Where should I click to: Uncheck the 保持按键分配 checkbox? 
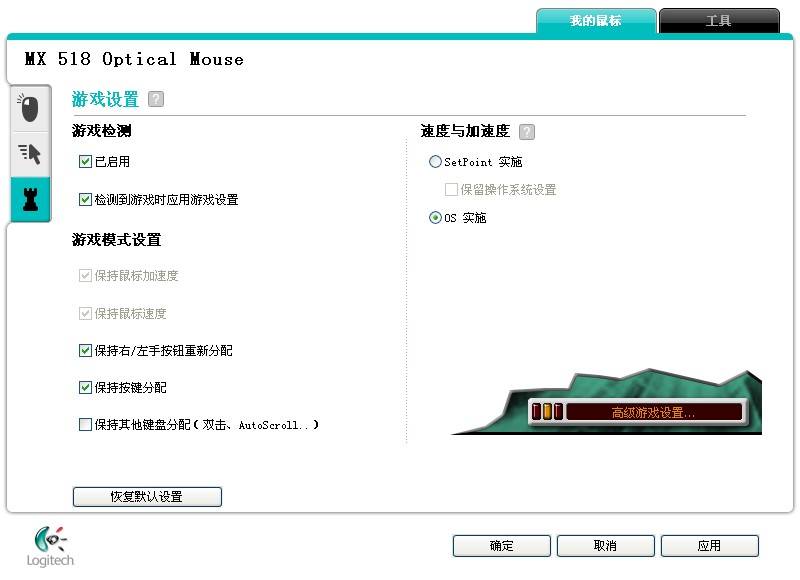(85, 388)
